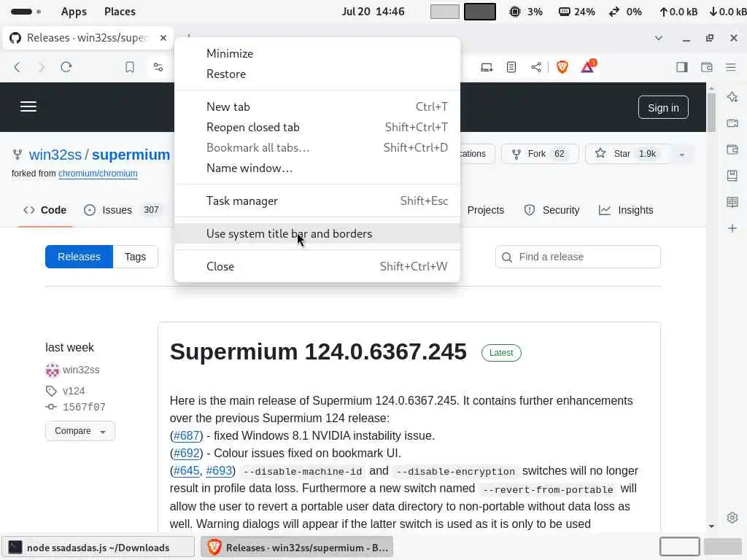Open the Code tab of the repository
Screen dimensions: 747x560
coord(44,210)
